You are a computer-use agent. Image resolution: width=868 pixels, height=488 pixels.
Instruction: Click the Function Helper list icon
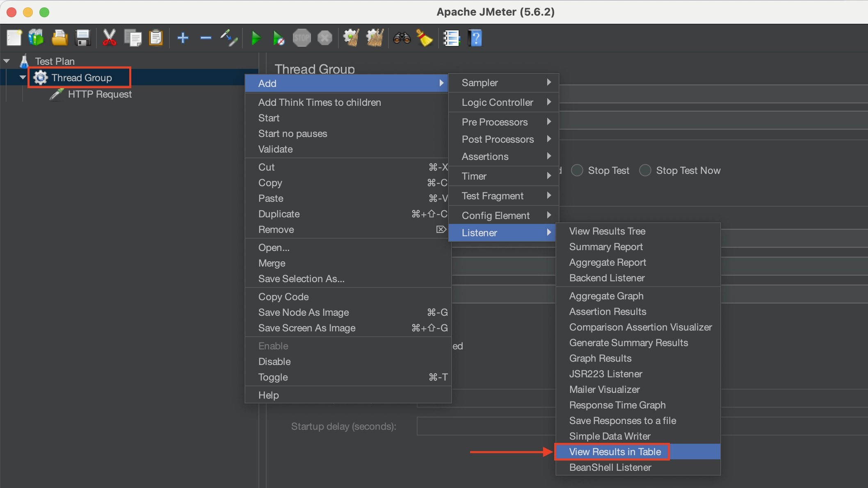[452, 39]
